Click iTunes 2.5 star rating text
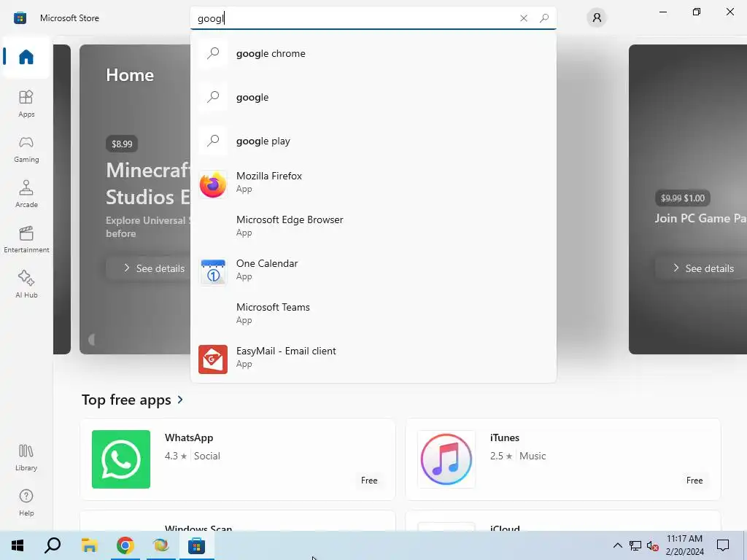Screen dimensions: 747x560 click(501, 456)
